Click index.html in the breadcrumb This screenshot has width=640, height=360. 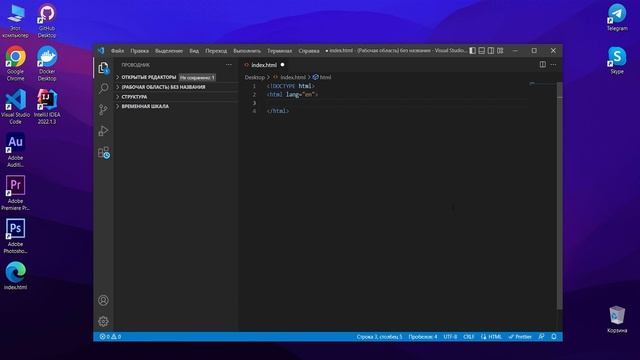293,77
